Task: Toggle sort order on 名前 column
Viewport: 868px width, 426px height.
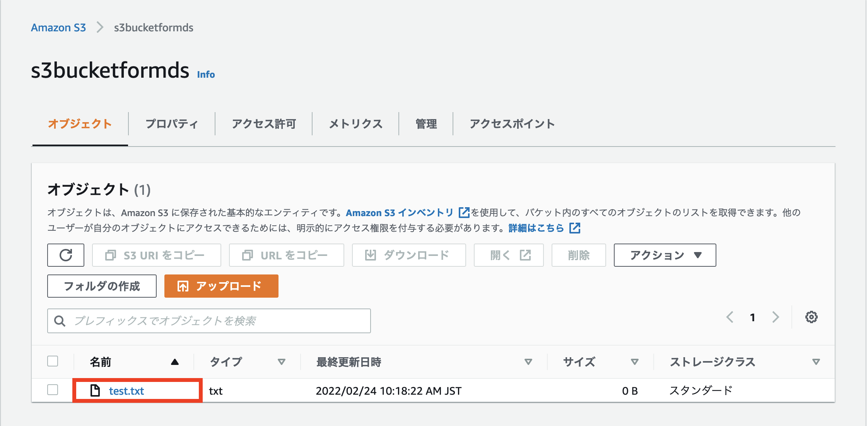Action: coord(174,363)
